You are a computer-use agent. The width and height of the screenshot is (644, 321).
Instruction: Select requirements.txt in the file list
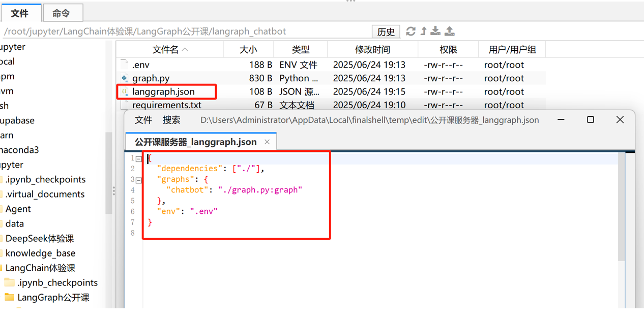tap(167, 105)
